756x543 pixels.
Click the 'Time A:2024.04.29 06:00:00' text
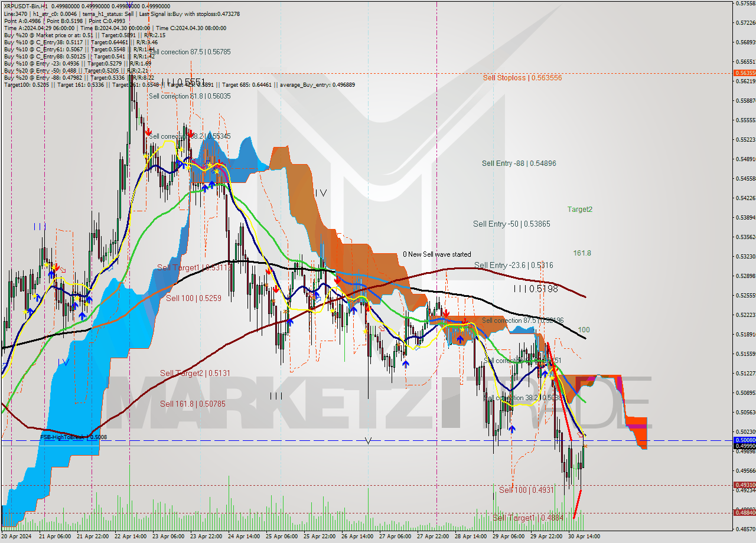click(x=39, y=28)
